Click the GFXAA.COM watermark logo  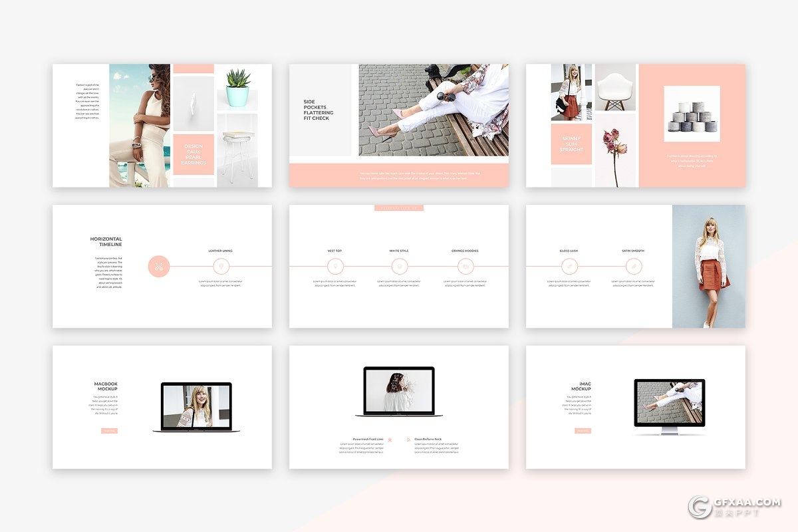pos(734,507)
